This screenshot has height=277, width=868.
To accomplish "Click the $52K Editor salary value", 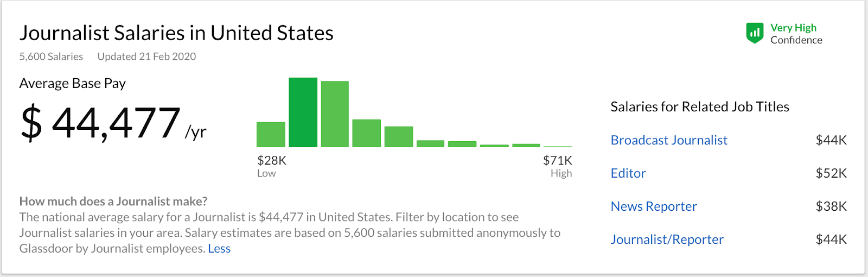I will pyautogui.click(x=831, y=173).
